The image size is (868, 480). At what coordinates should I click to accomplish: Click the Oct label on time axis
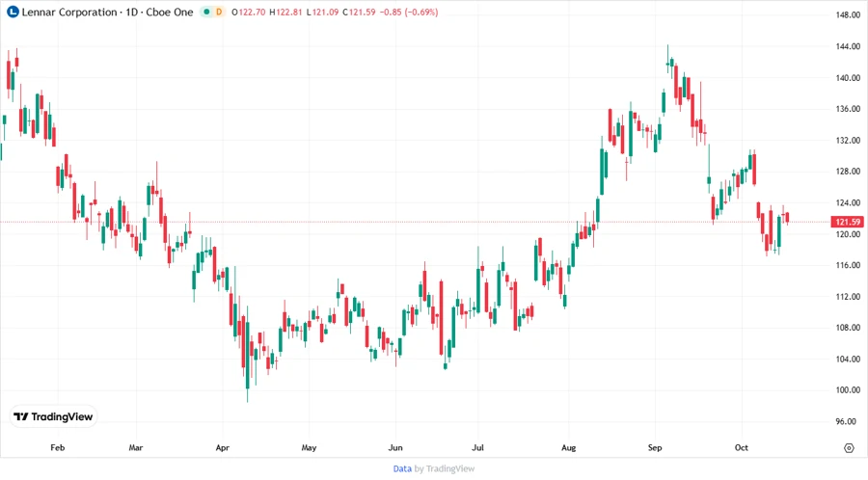coord(742,448)
